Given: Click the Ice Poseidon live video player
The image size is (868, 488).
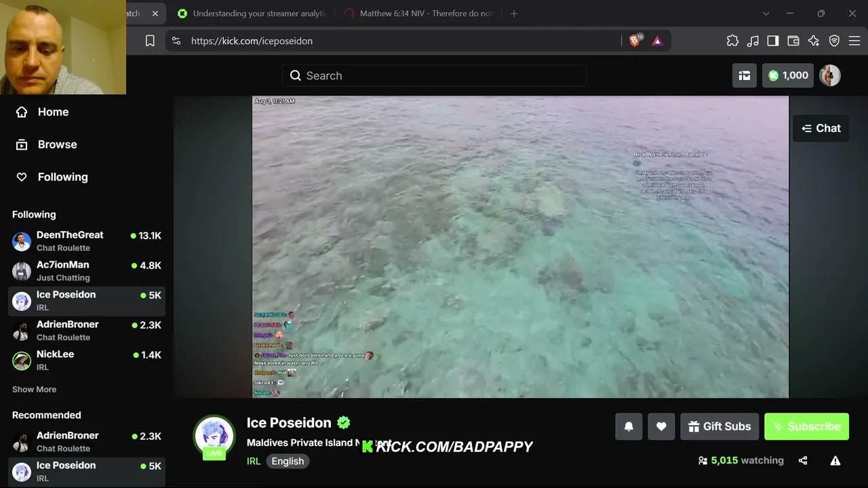Looking at the screenshot, I should [x=520, y=247].
